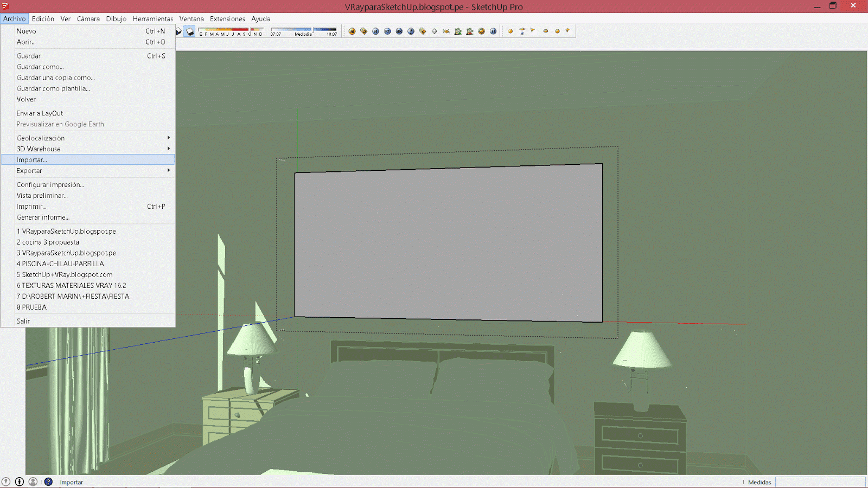868x488 pixels.
Task: Toggle shadow display in the viewport
Action: 189,31
